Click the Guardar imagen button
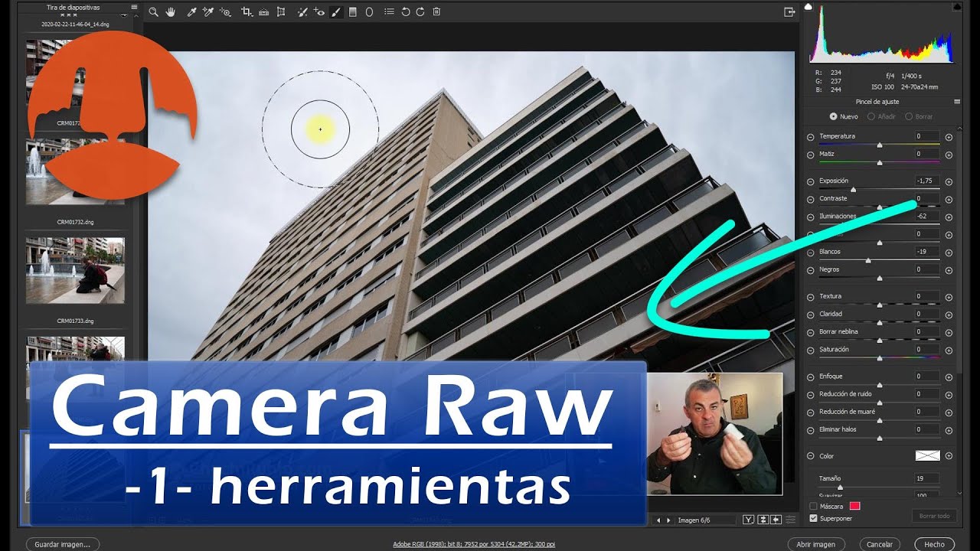Image resolution: width=980 pixels, height=551 pixels. coord(63,544)
